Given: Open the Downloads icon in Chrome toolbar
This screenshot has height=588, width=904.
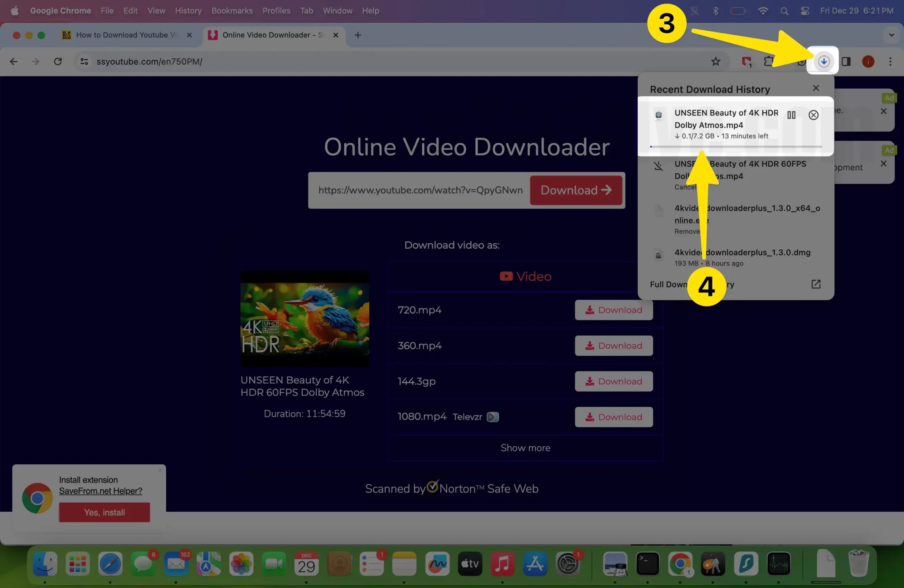Looking at the screenshot, I should pos(823,61).
